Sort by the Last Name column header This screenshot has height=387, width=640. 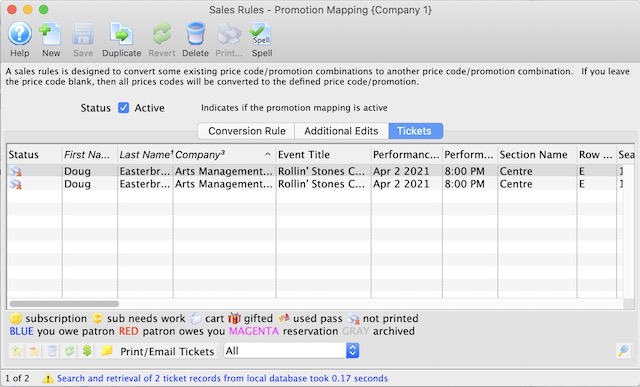click(145, 155)
